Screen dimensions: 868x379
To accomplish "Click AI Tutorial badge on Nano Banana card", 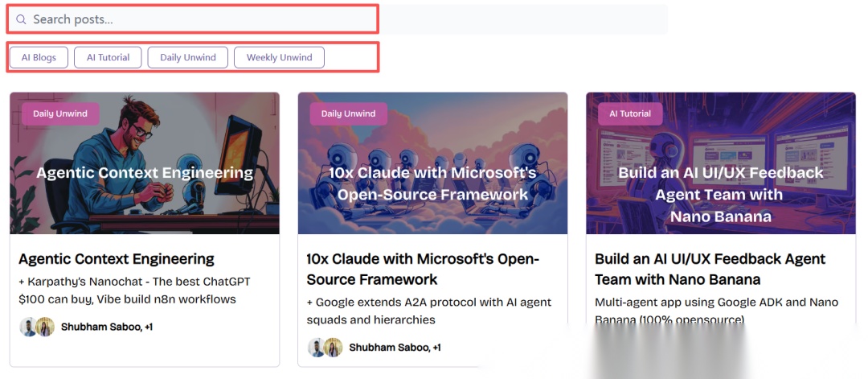I will tap(630, 113).
